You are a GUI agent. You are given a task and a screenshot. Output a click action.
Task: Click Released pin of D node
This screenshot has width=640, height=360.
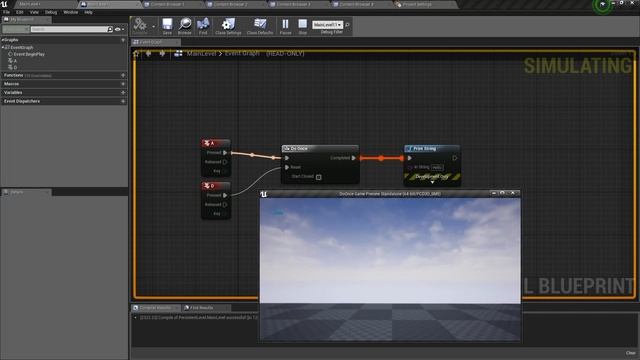225,204
